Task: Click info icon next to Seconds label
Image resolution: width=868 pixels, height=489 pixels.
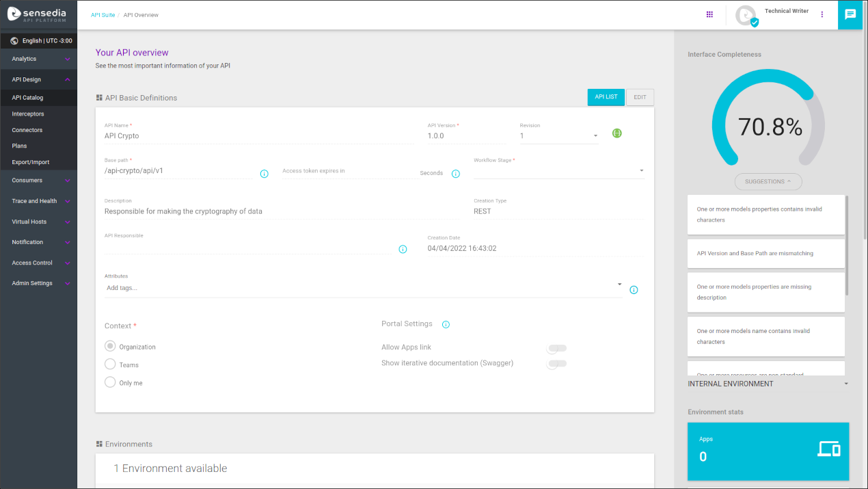Action: pyautogui.click(x=456, y=174)
